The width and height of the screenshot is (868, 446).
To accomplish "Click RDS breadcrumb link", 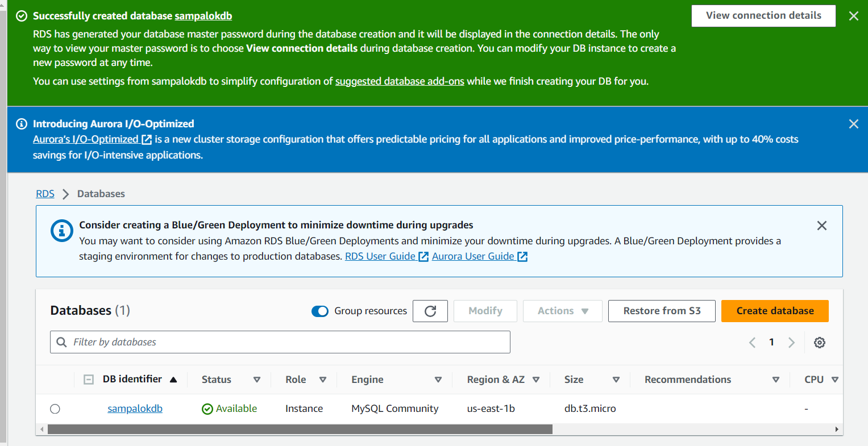I will point(45,194).
